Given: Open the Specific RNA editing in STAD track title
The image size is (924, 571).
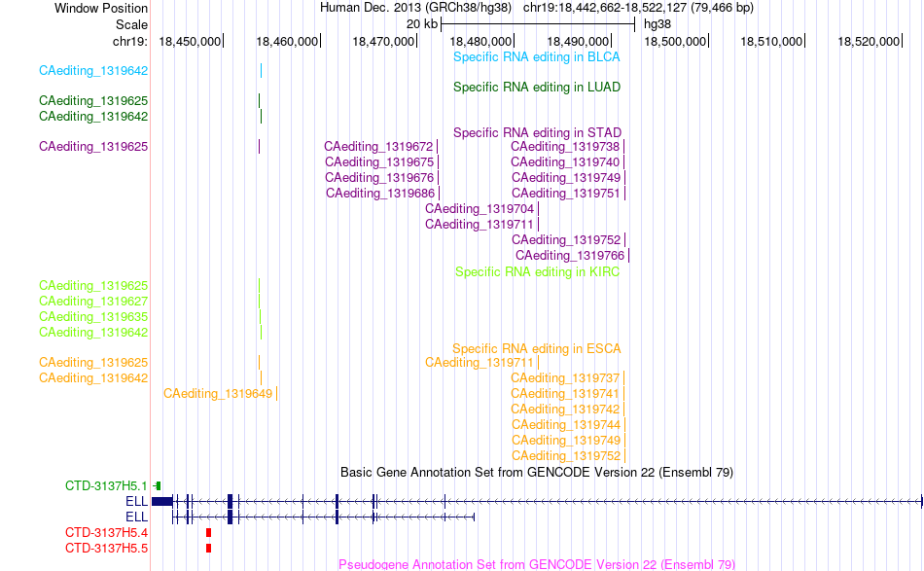Looking at the screenshot, I should (x=537, y=132).
